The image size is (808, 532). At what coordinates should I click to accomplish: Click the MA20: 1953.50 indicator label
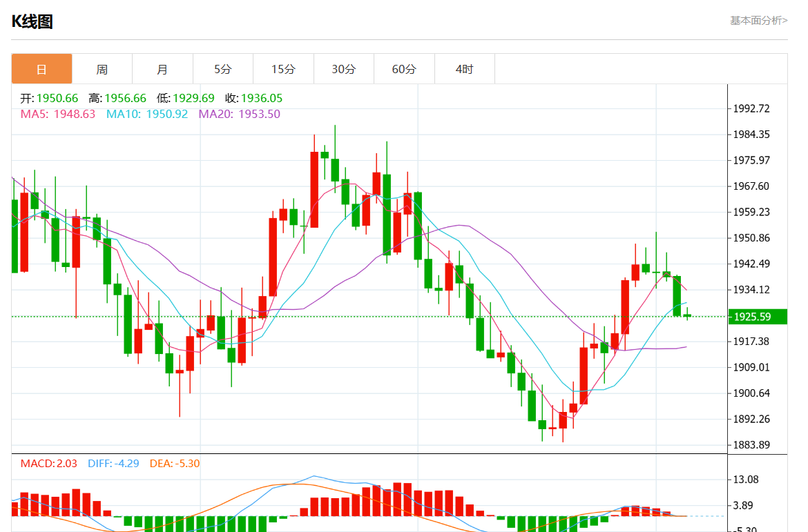pyautogui.click(x=239, y=114)
